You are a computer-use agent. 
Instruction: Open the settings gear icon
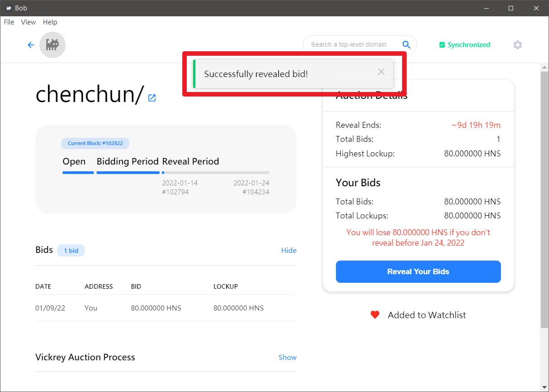coord(517,45)
